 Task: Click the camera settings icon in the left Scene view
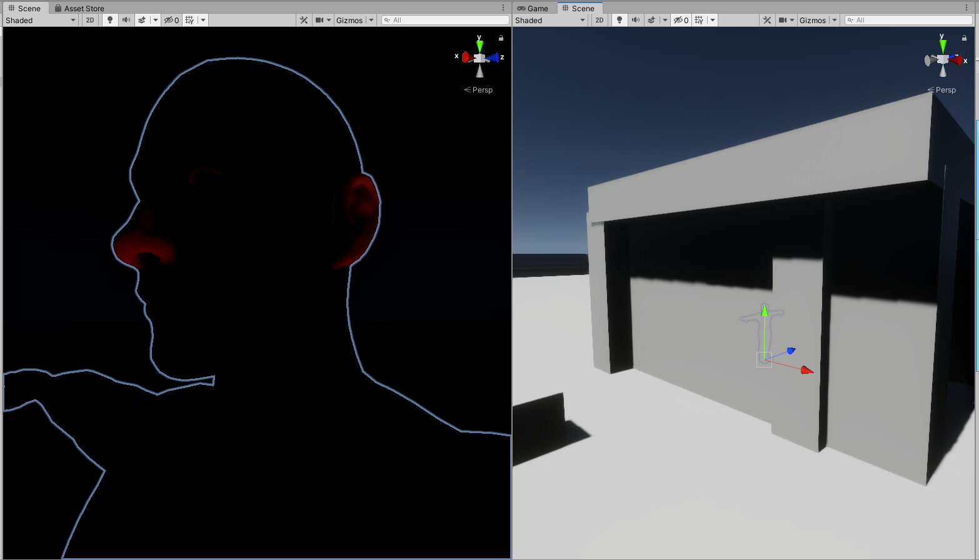319,19
